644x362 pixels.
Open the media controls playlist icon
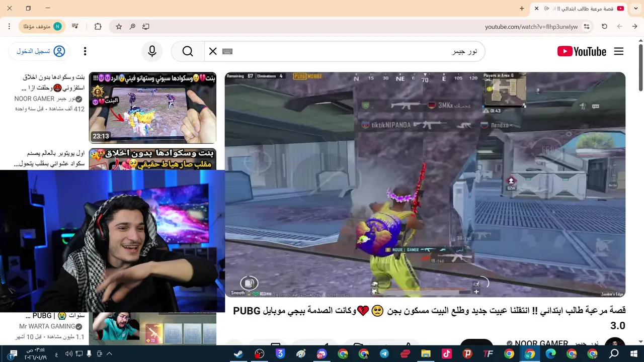[x=75, y=27]
